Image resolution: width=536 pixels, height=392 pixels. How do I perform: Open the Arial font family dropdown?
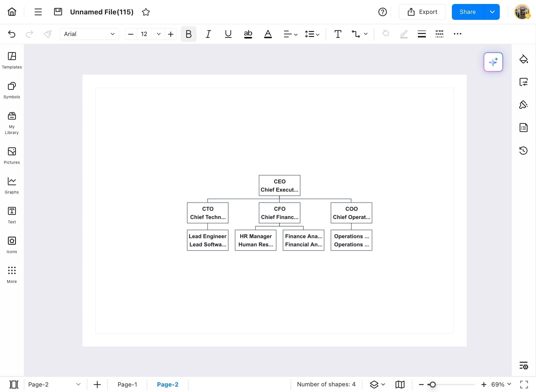[x=89, y=34]
